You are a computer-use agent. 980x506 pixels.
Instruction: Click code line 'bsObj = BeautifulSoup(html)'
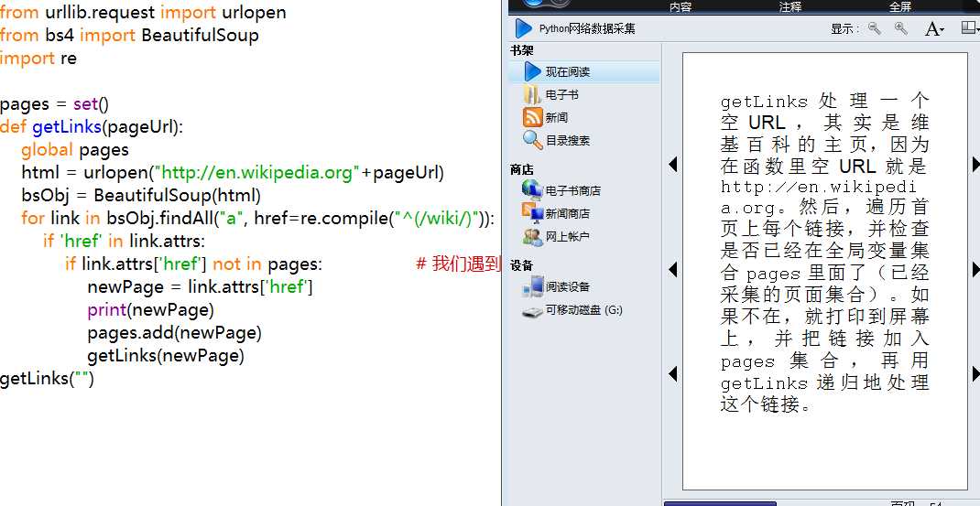[x=141, y=196]
